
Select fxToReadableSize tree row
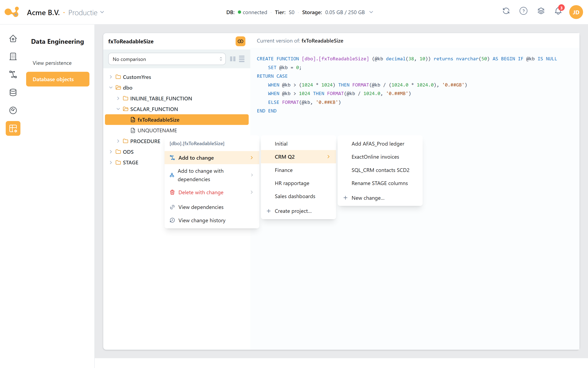tap(177, 120)
